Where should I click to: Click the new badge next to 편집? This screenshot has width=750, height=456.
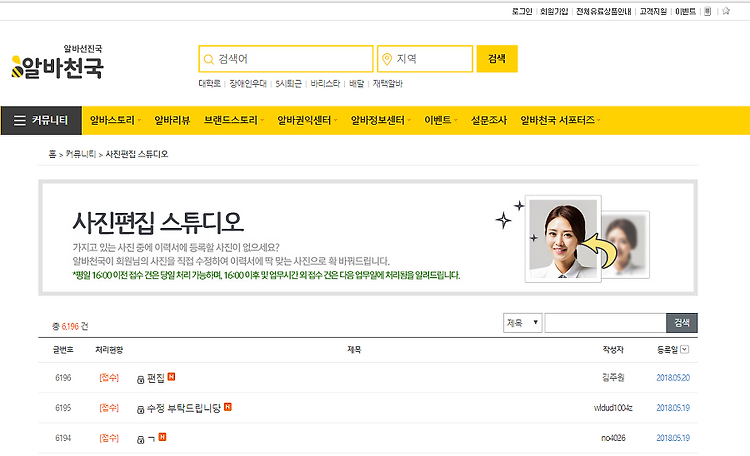(x=171, y=377)
